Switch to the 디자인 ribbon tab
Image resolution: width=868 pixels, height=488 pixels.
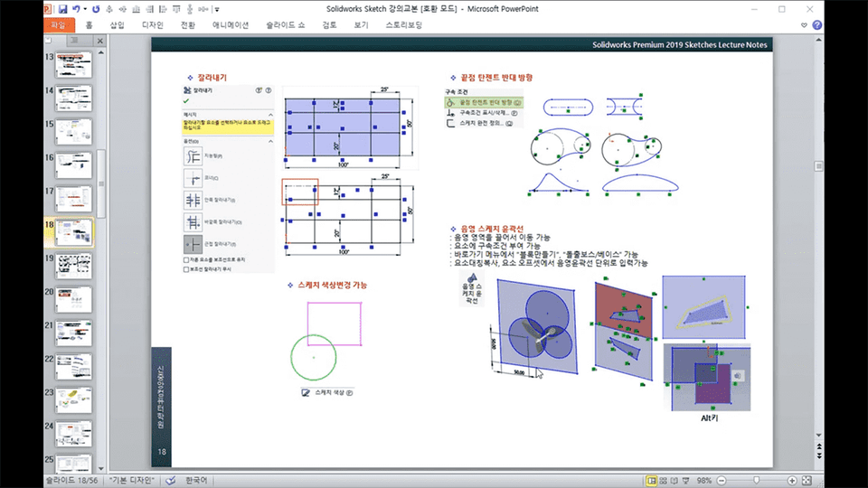click(152, 25)
